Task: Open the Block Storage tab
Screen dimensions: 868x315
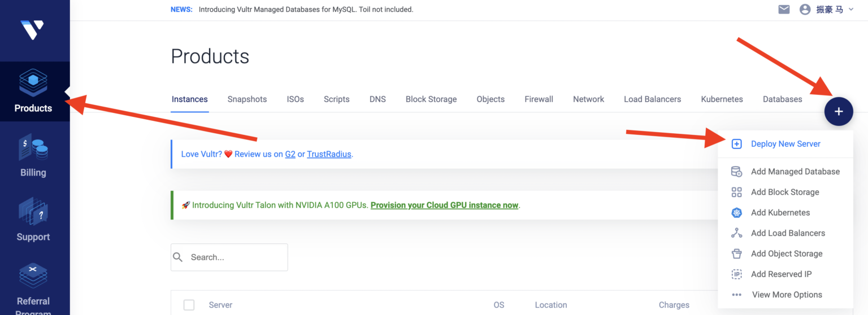Action: click(x=431, y=99)
